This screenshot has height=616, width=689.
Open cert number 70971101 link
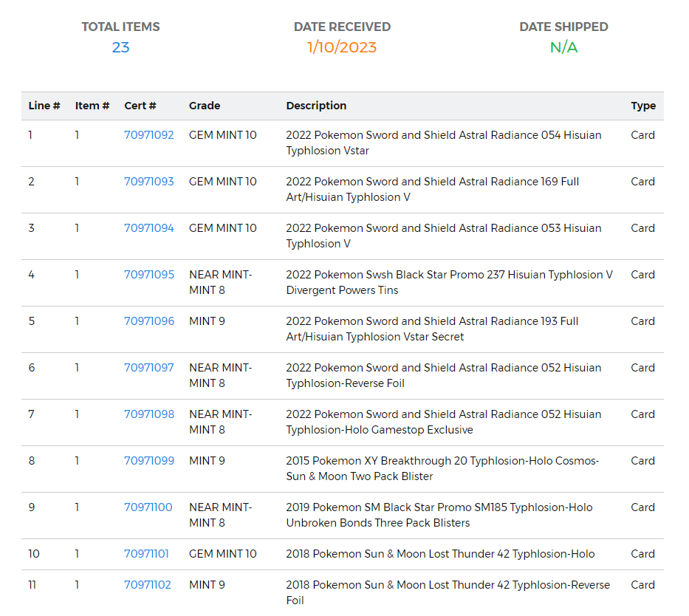[x=146, y=554]
